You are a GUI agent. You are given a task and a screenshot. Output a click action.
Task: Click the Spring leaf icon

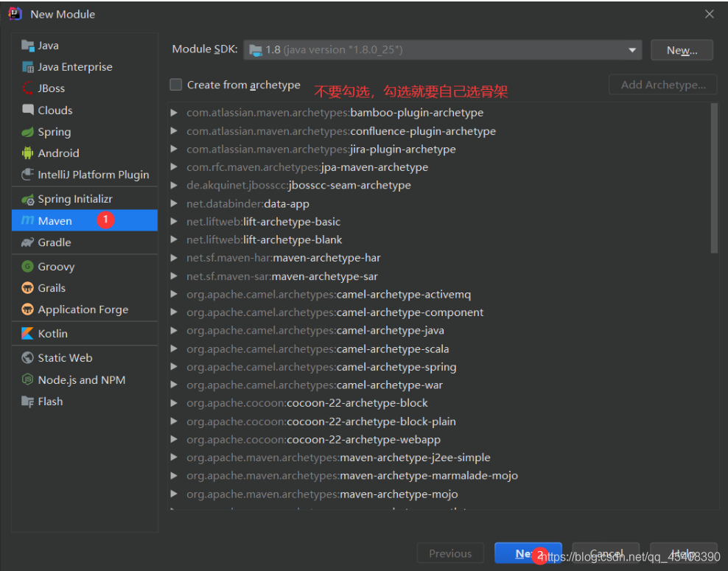pos(28,132)
